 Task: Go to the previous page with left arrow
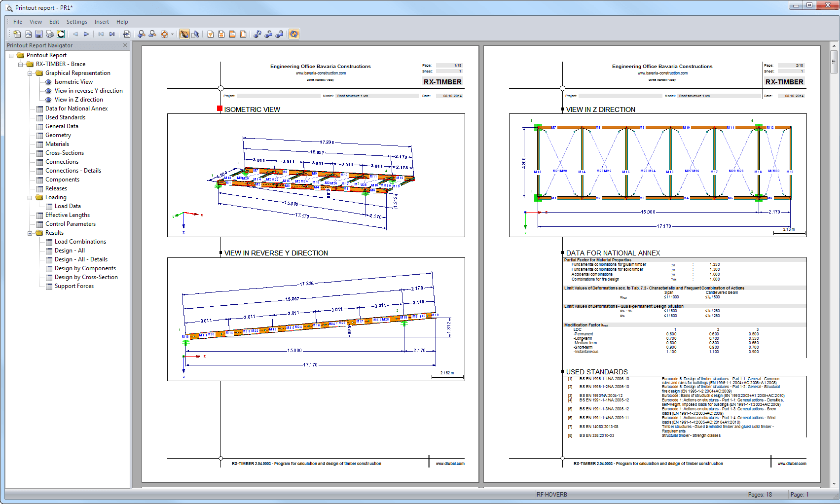[75, 34]
